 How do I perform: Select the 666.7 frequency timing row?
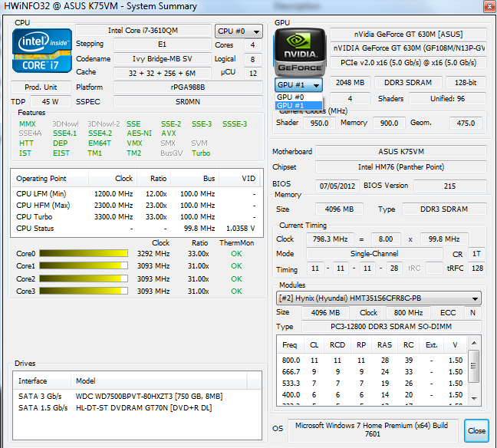(373, 371)
